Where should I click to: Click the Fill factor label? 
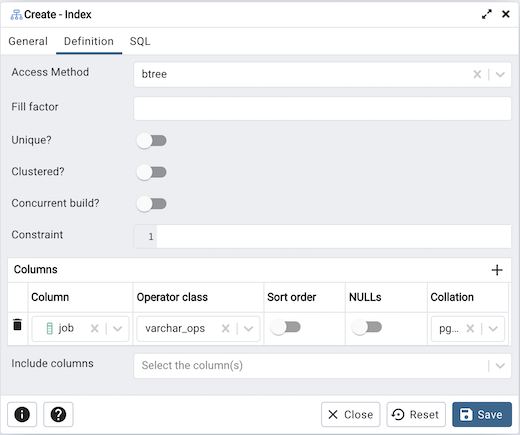click(35, 107)
